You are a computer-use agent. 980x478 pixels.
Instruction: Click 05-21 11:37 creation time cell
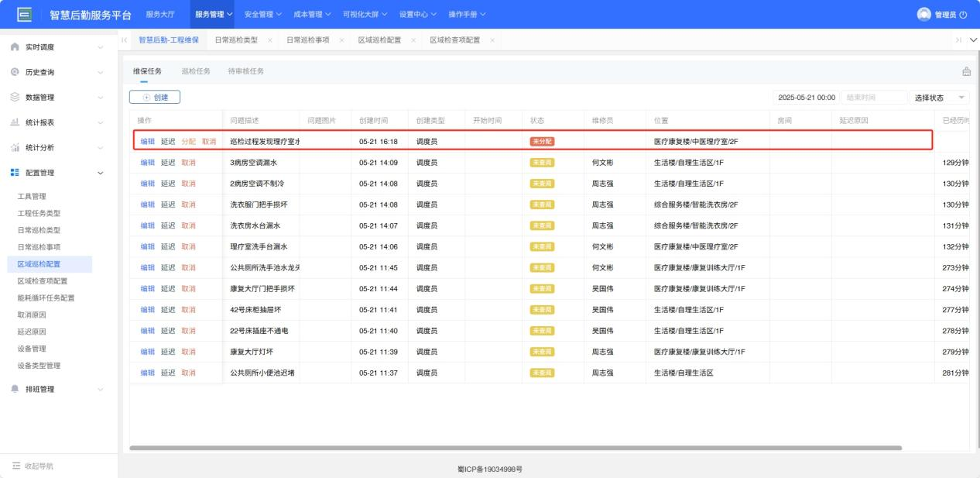[379, 373]
